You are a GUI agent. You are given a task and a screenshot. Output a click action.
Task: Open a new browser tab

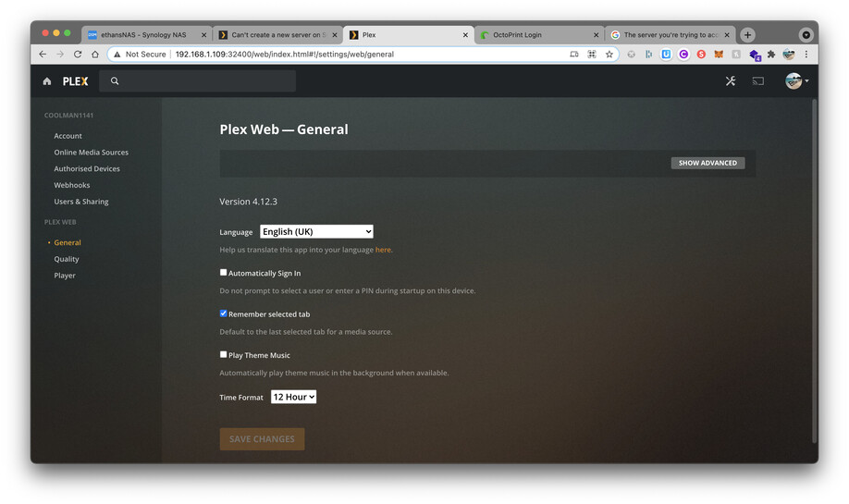tap(748, 34)
